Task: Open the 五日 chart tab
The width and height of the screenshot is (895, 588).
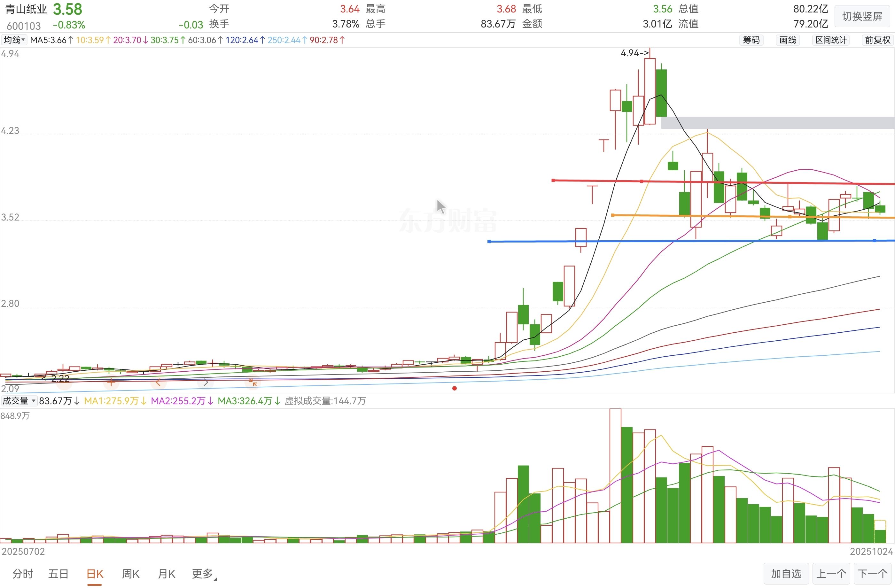Action: tap(58, 574)
